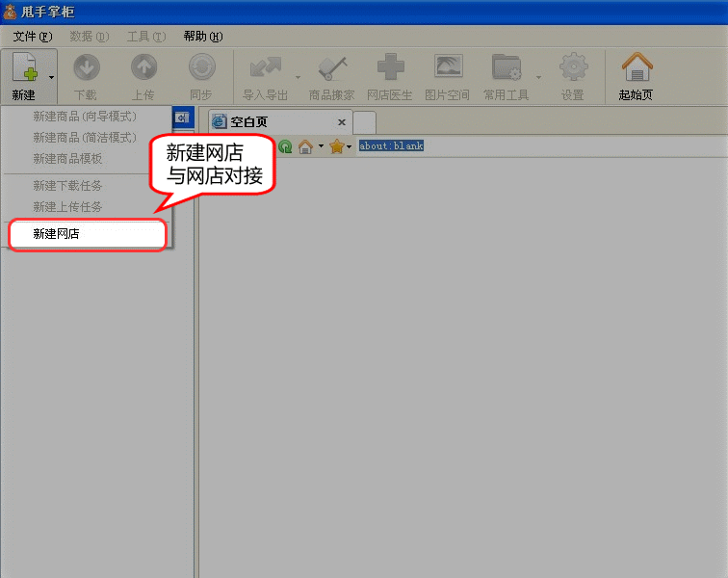Open the 常用工具 common tools folder
Image resolution: width=728 pixels, height=578 pixels.
507,76
